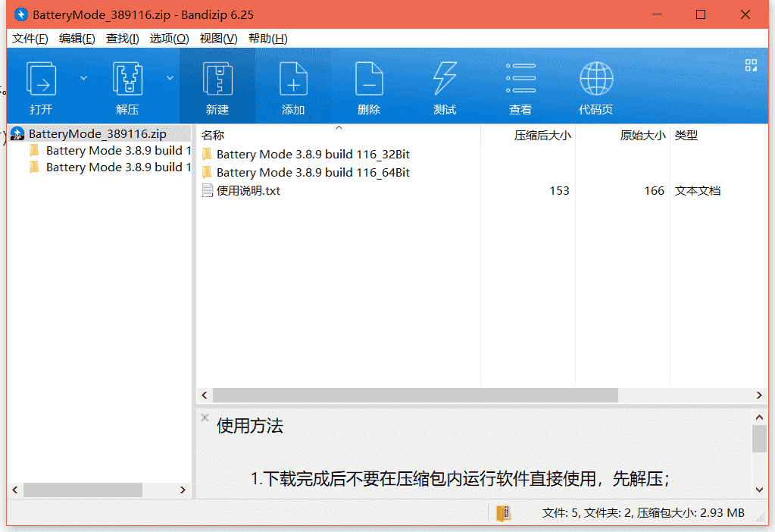Click the New archive (新建) toolbar icon
This screenshot has height=532, width=775.
tap(217, 79)
